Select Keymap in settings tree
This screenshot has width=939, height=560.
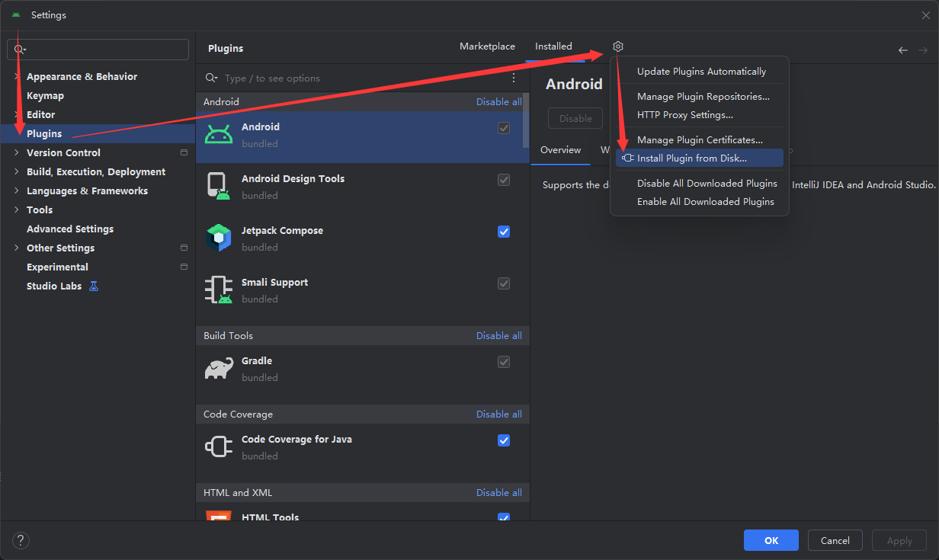(x=45, y=95)
